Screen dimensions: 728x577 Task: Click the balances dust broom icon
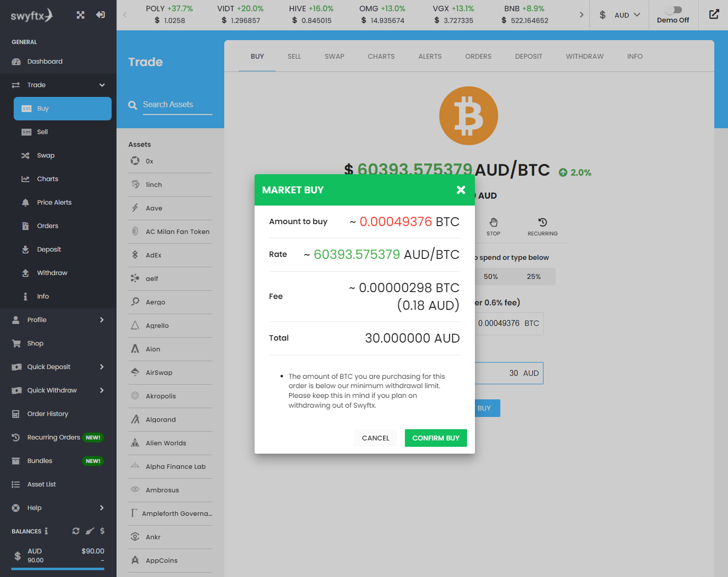click(x=90, y=531)
